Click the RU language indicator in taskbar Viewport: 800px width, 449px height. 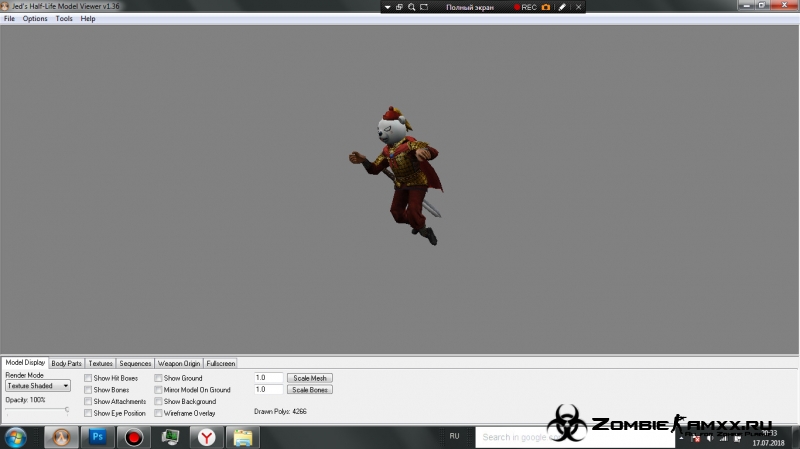click(x=455, y=436)
